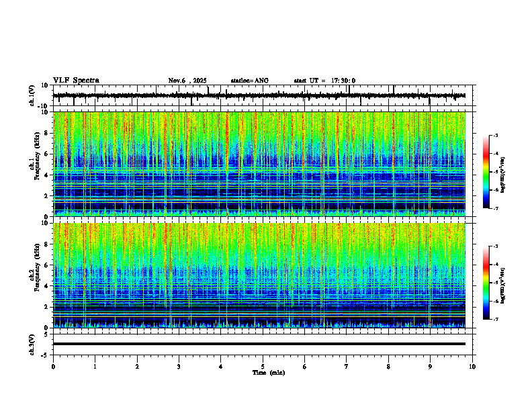The image size is (532, 411).
Task: Click the "8" kHz tick on ch.1 spectrogram axis
Action: [47, 133]
